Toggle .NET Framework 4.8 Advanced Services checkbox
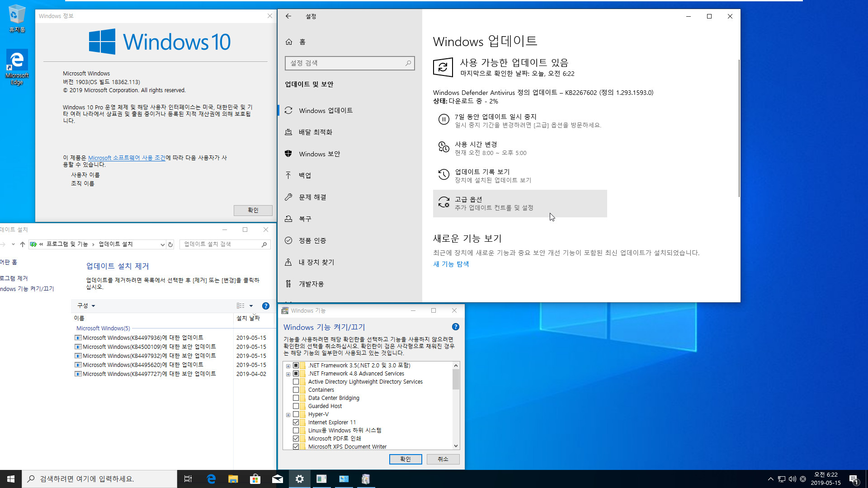 click(x=296, y=374)
